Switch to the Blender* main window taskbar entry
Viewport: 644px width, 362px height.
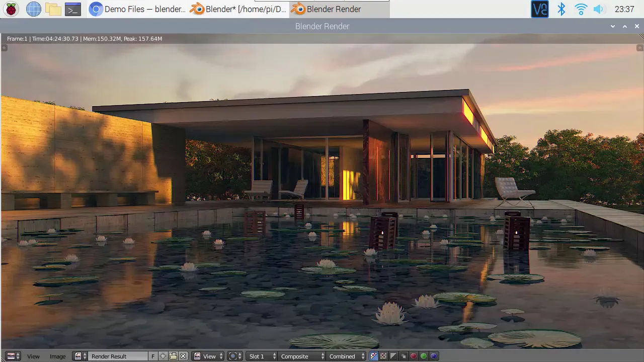(239, 9)
